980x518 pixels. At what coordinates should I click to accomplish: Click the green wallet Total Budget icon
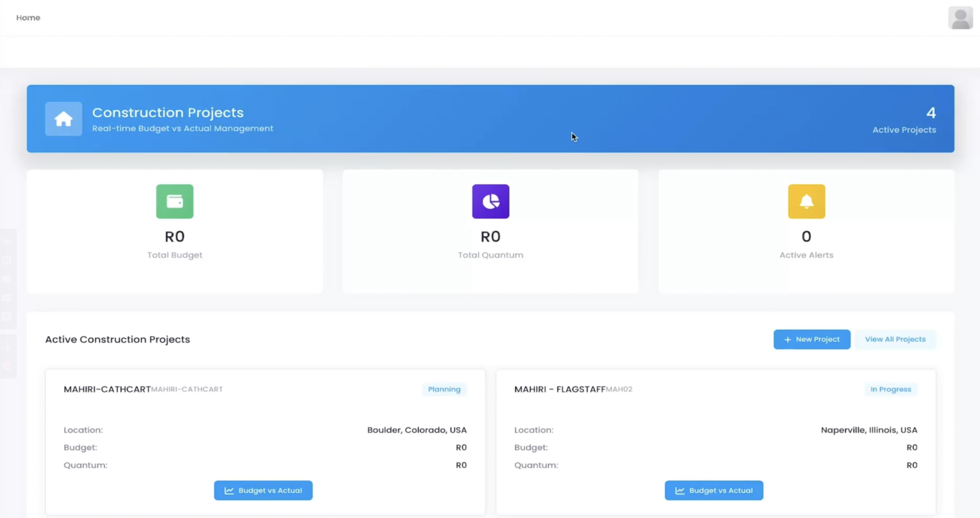[x=175, y=201]
